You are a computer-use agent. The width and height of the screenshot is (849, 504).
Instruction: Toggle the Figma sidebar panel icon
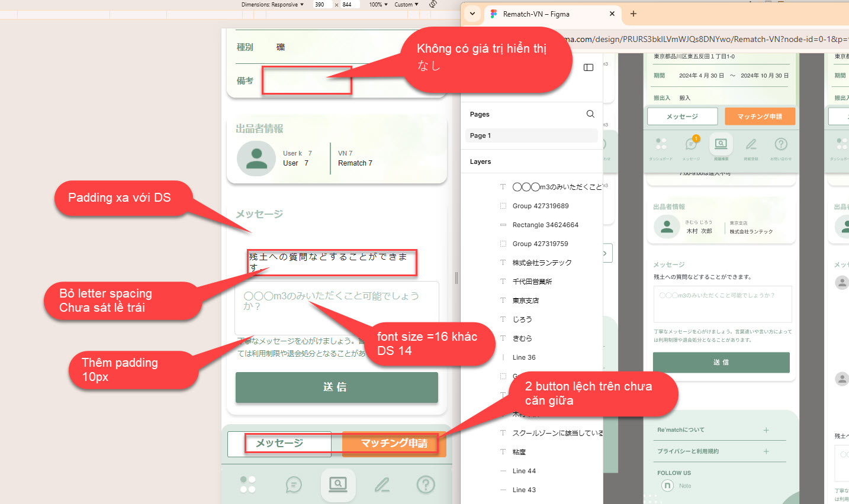point(588,67)
